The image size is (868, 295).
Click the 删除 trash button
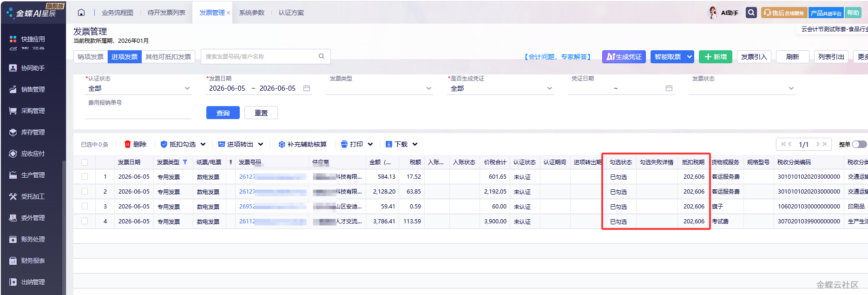(135, 144)
